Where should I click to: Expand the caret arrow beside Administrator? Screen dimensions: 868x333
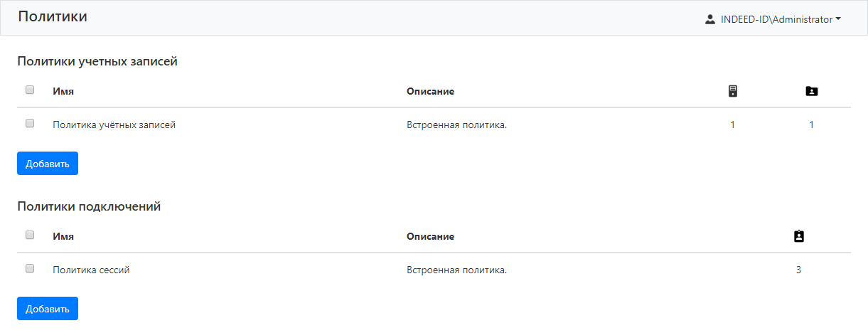click(x=839, y=19)
